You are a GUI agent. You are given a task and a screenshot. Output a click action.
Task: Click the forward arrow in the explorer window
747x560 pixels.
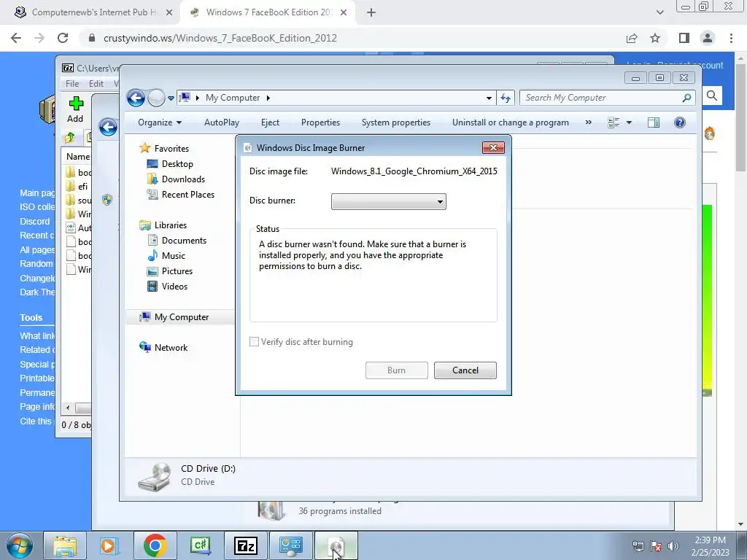point(156,98)
